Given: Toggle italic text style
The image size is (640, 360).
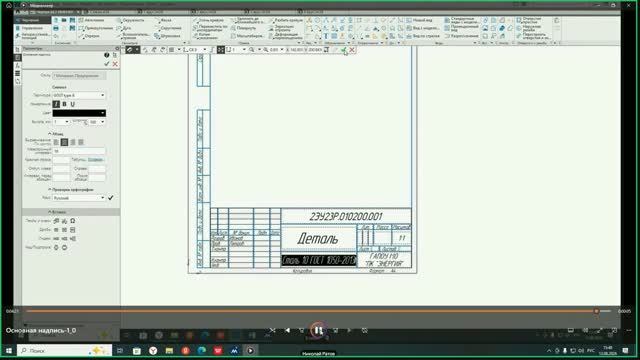Looking at the screenshot, I should coord(56,104).
